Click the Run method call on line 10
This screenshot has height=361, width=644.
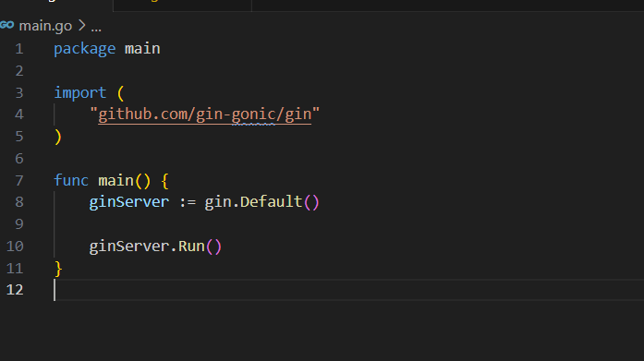pos(191,247)
